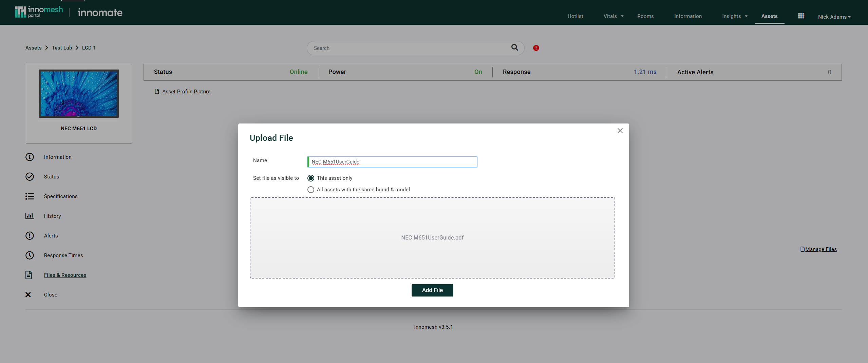
Task: Open Specifications section in sidebar
Action: coord(61,196)
